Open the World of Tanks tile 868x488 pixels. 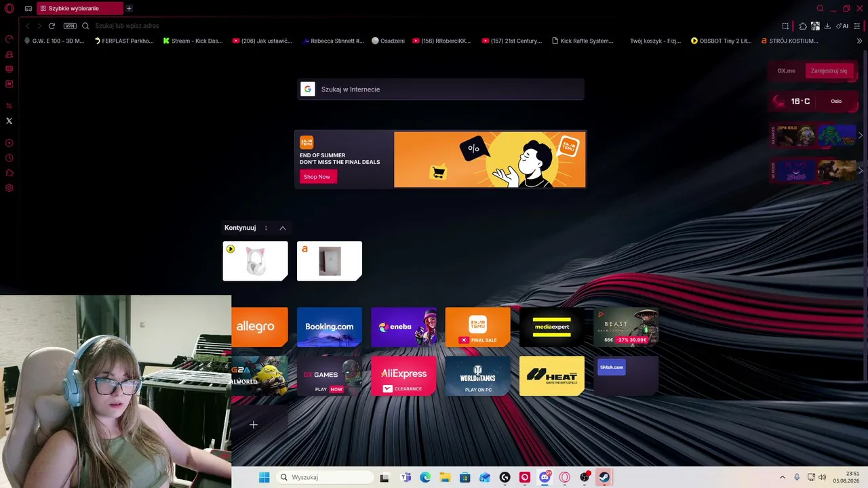pyautogui.click(x=478, y=375)
